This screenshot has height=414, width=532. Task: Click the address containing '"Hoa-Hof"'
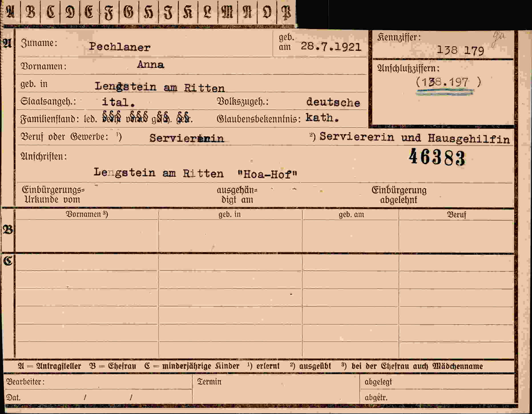click(x=195, y=173)
